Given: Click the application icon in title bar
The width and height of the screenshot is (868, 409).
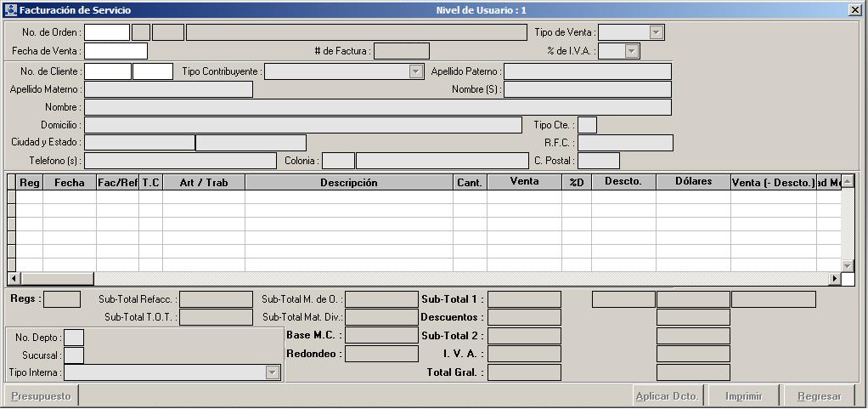Looking at the screenshot, I should 10,10.
